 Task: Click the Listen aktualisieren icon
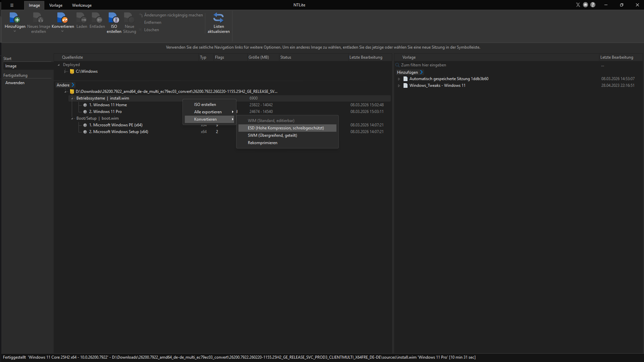pos(218,18)
